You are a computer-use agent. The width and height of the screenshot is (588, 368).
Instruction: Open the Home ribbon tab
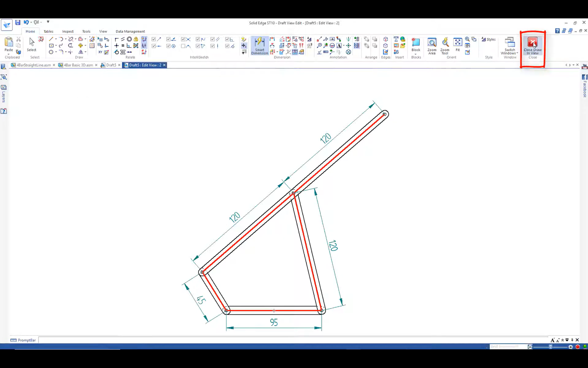(31, 31)
